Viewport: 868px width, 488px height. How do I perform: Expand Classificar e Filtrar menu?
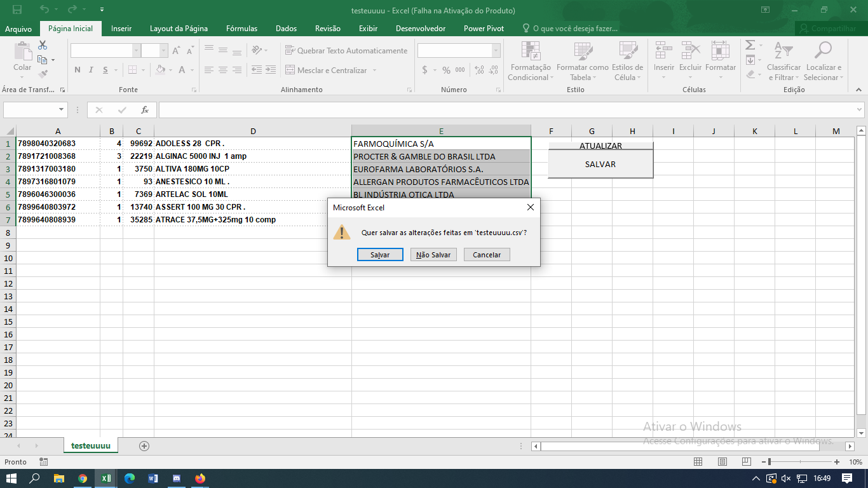click(783, 62)
